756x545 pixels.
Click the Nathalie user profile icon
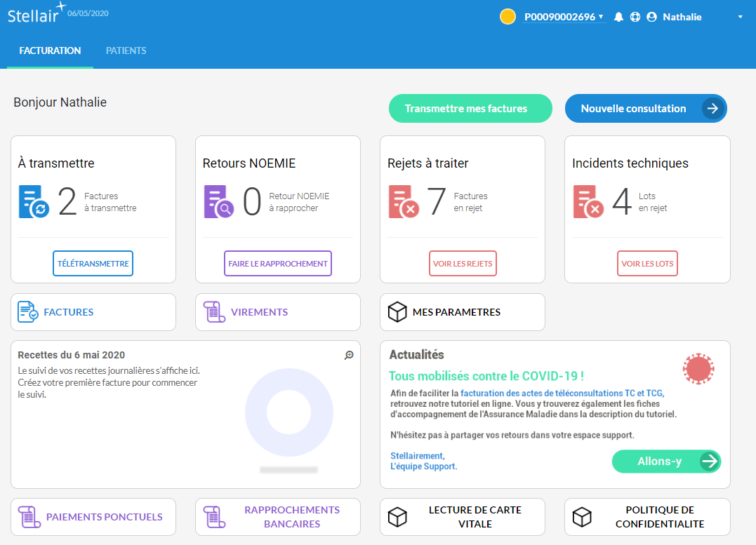pyautogui.click(x=651, y=17)
